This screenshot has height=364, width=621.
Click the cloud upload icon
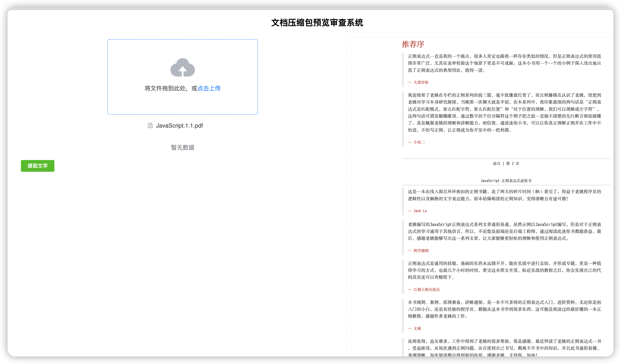(x=183, y=68)
